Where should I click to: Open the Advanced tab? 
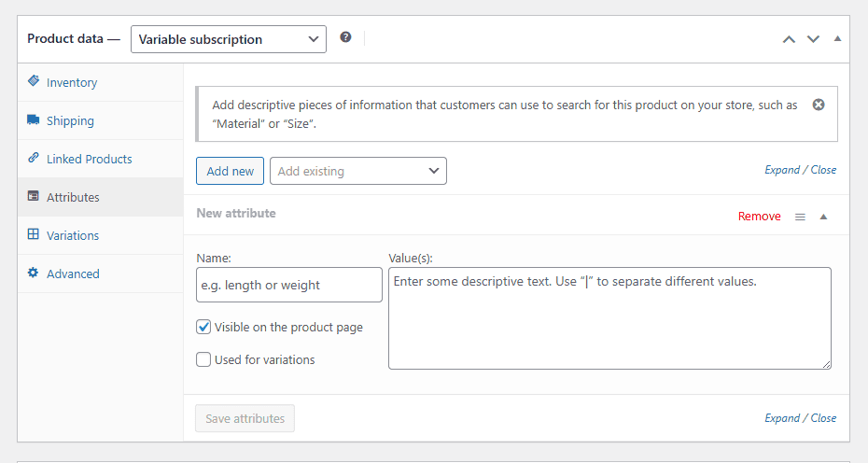(x=100, y=274)
